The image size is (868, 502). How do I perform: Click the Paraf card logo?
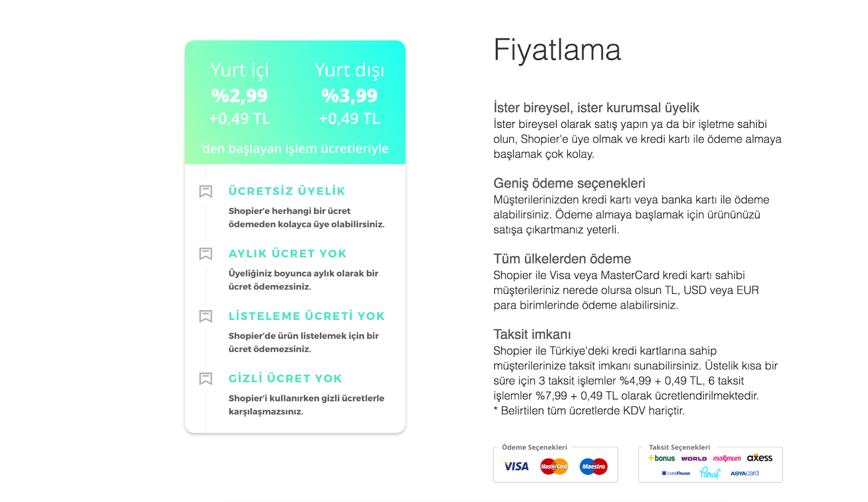click(710, 473)
